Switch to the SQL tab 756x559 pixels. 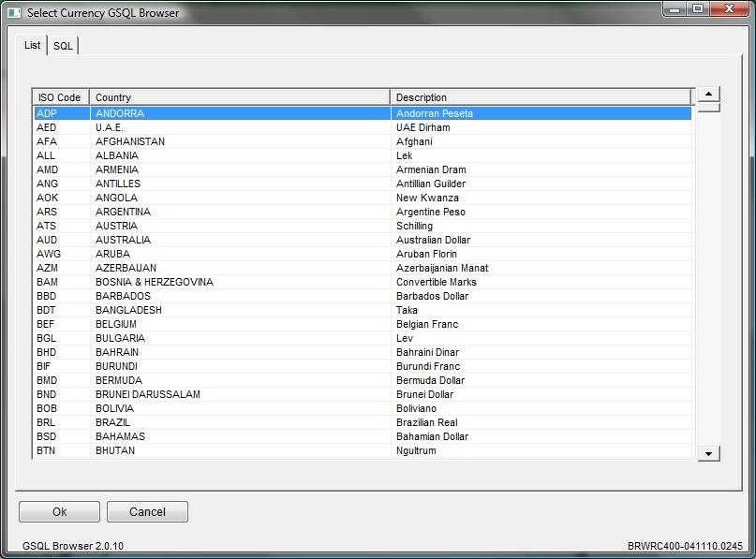pos(63,46)
